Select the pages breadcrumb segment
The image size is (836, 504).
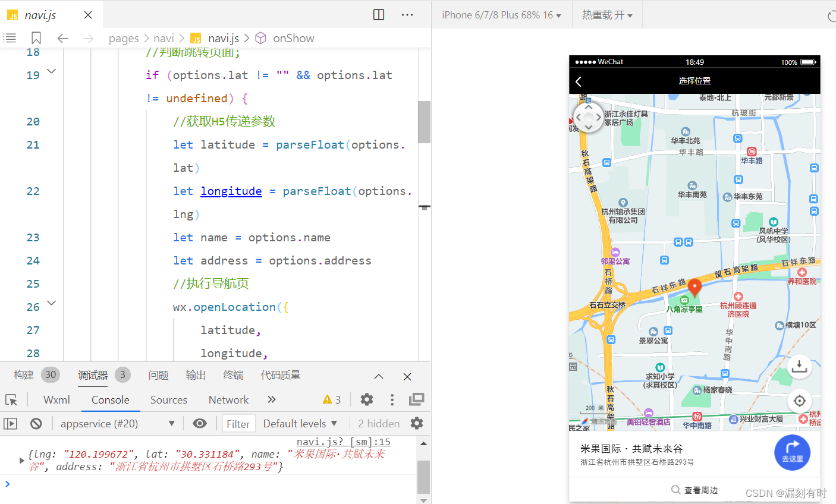click(124, 38)
